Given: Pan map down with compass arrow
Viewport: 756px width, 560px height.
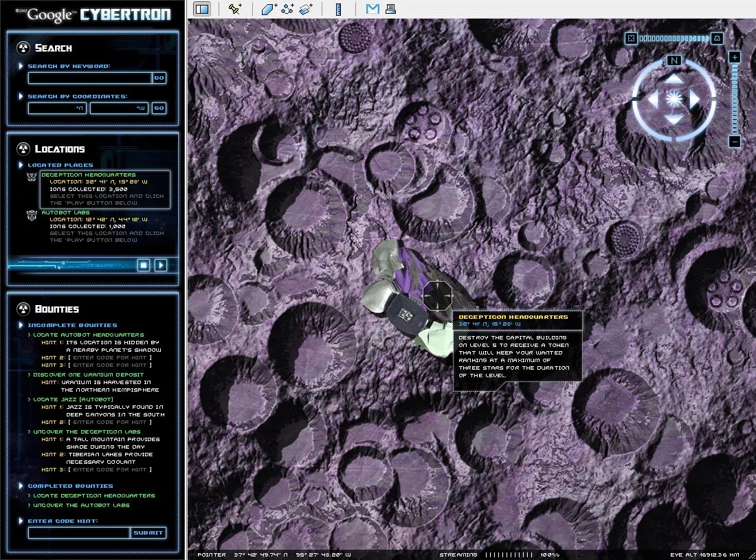Looking at the screenshot, I should [x=674, y=120].
